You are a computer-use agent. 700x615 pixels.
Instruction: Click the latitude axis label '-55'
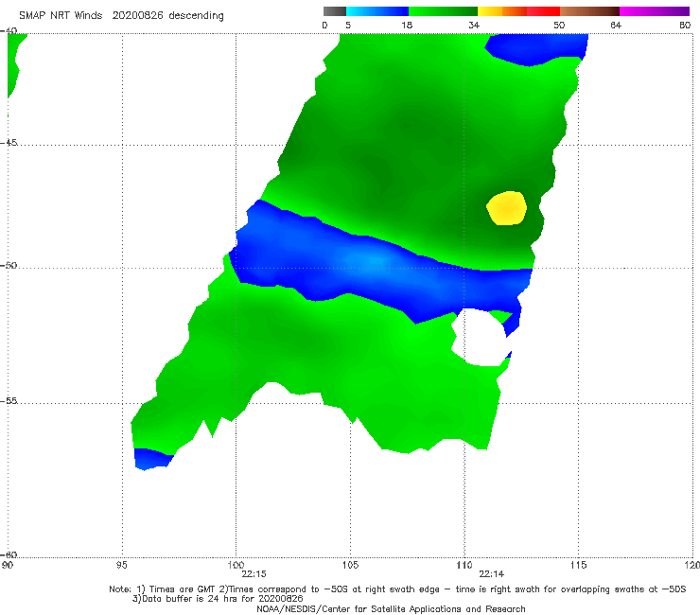pos(9,400)
